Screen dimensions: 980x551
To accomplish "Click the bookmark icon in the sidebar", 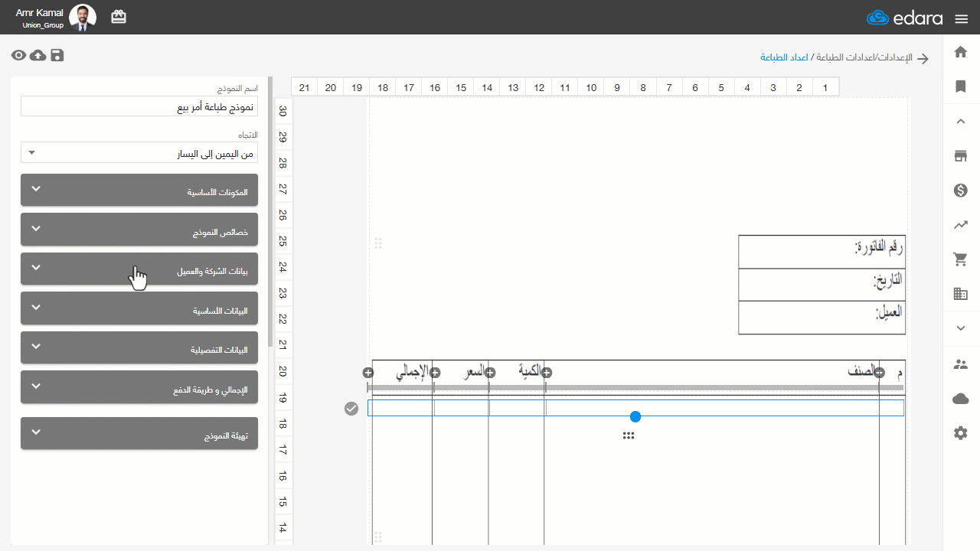I will [x=961, y=86].
